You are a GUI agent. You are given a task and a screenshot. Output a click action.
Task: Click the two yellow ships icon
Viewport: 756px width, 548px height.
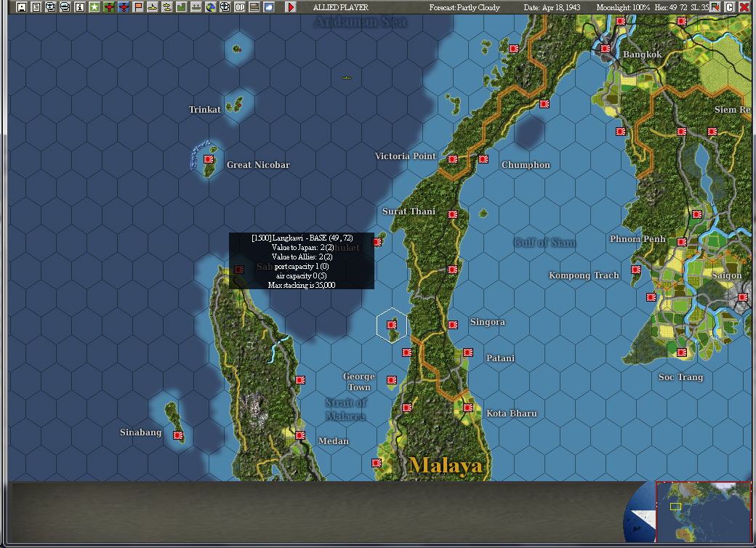point(166,7)
